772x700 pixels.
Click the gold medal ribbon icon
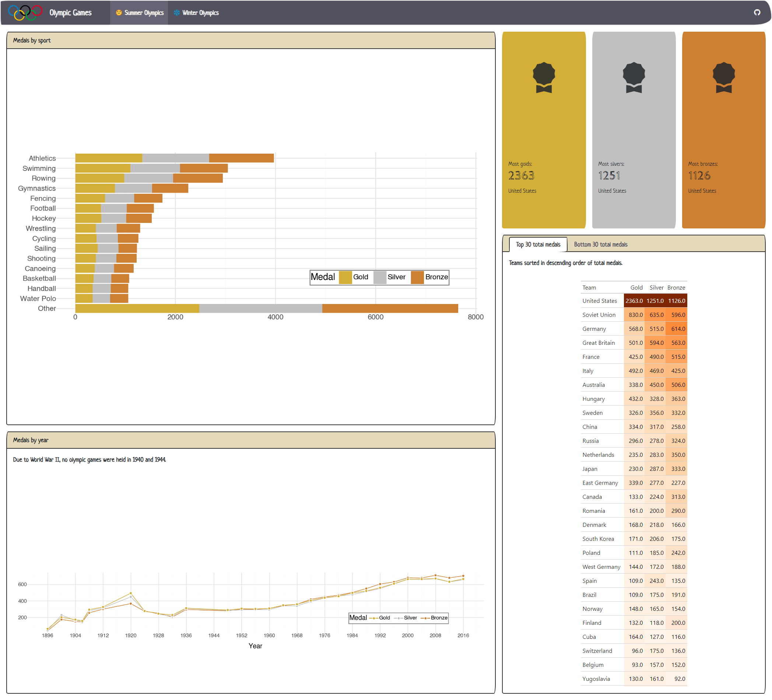point(543,77)
